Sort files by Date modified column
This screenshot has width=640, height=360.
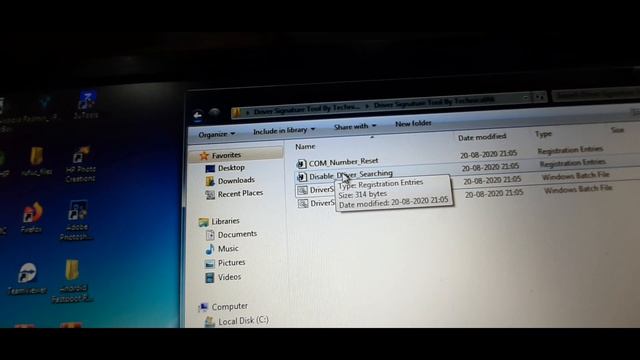click(482, 138)
